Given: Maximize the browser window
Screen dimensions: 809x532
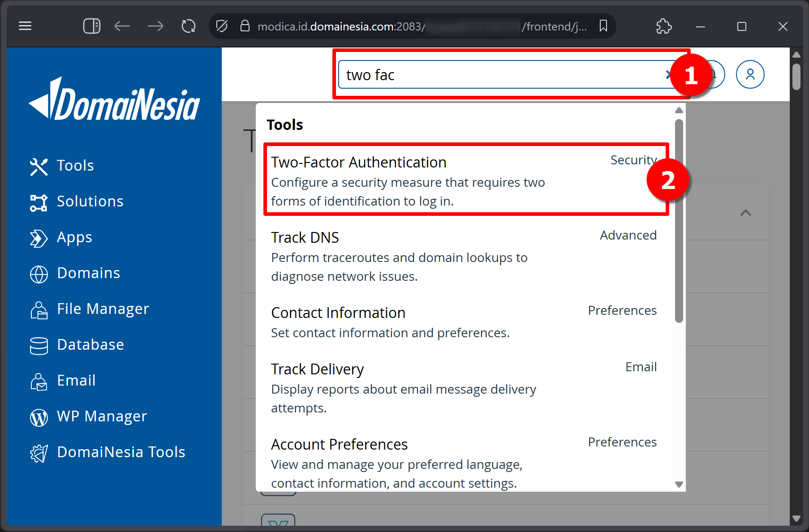Looking at the screenshot, I should coord(742,26).
